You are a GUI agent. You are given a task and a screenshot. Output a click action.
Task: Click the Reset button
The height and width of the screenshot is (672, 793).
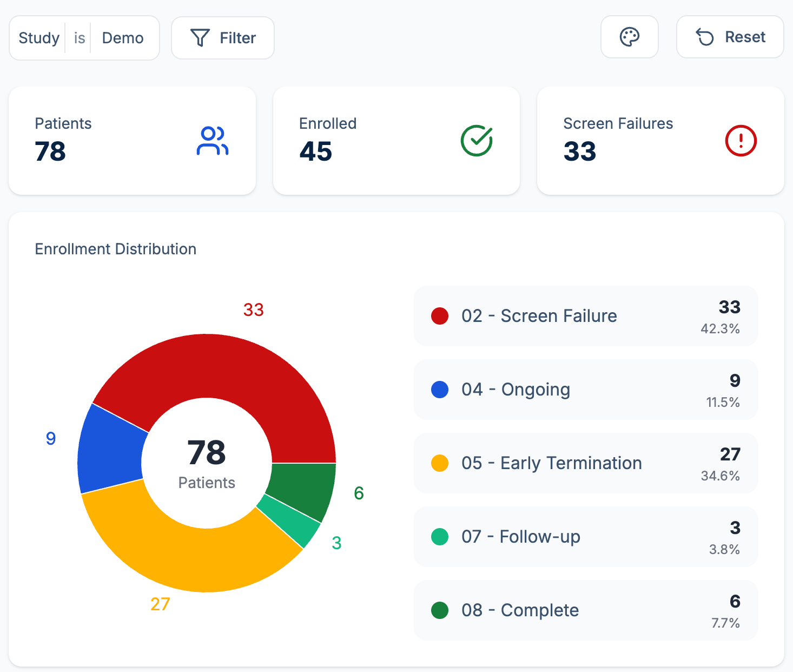click(x=730, y=37)
